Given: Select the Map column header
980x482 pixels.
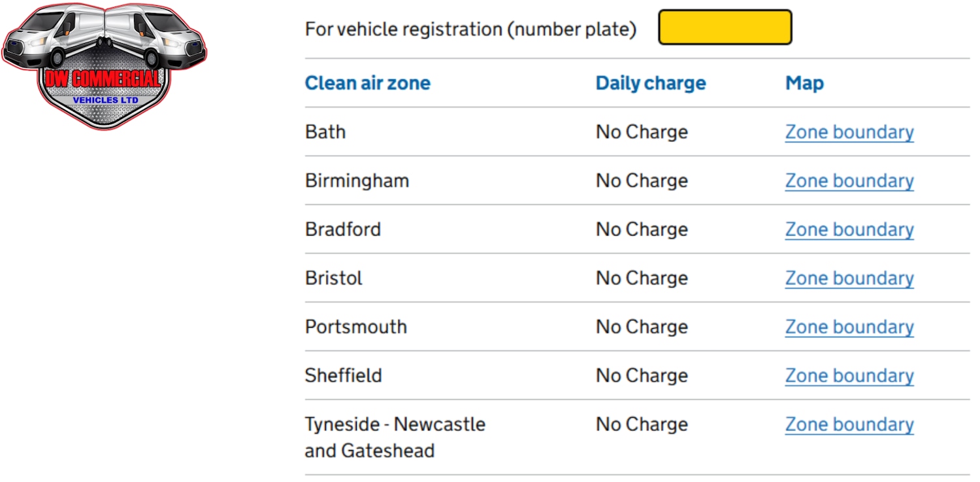Looking at the screenshot, I should pos(804,83).
